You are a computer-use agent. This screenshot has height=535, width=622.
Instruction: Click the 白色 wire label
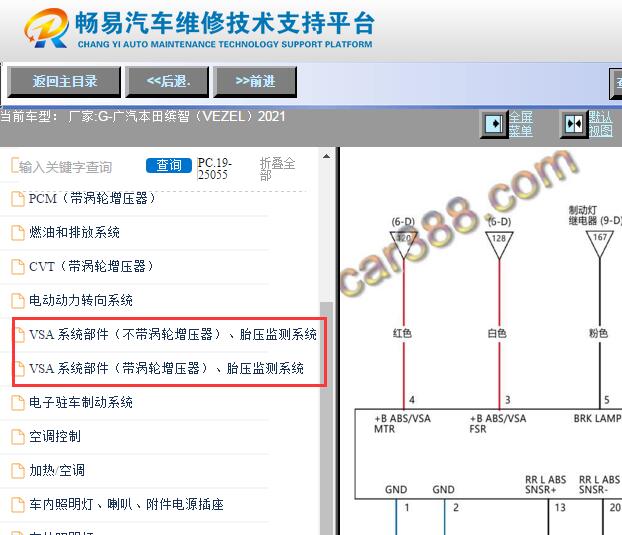[497, 334]
